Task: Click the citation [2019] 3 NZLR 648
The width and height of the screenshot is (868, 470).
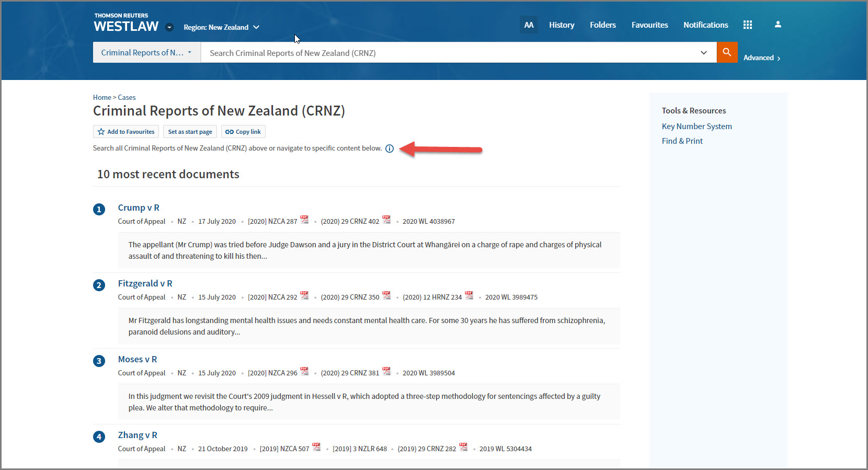Action: click(360, 449)
